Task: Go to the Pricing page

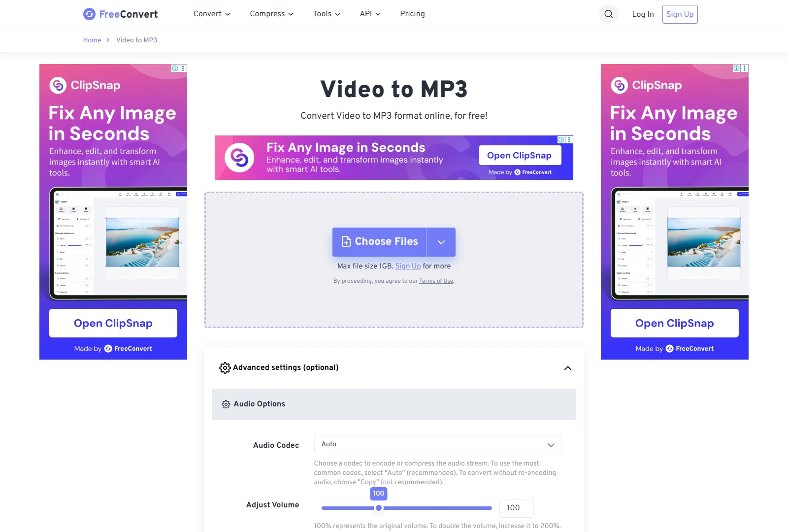Action: point(413,14)
